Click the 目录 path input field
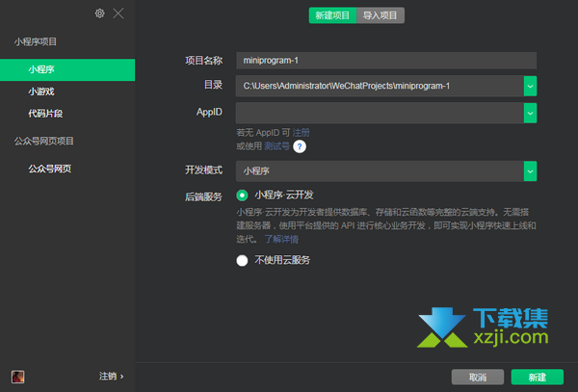This screenshot has height=392, width=578. pos(380,87)
